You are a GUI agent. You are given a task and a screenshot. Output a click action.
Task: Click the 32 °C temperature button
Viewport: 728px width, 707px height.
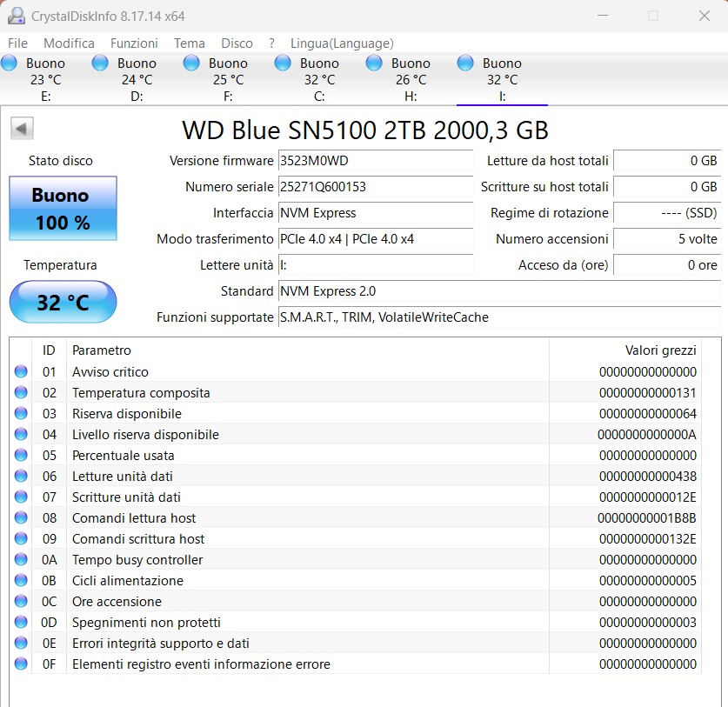62,303
